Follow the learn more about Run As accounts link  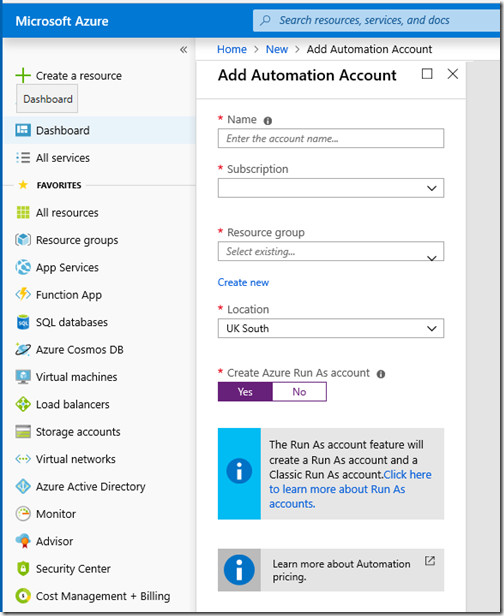[x=350, y=489]
